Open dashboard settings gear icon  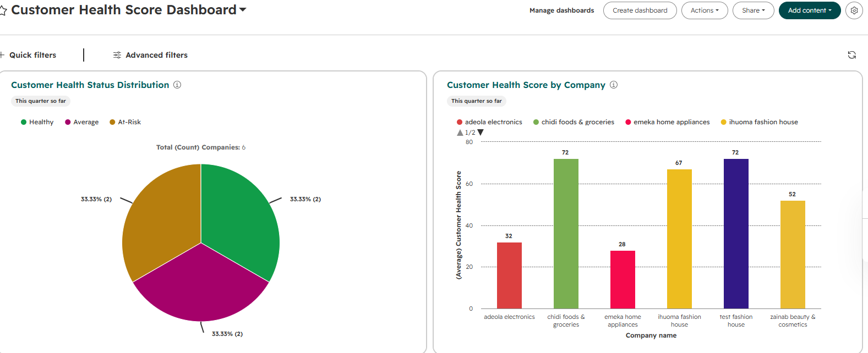(x=854, y=10)
